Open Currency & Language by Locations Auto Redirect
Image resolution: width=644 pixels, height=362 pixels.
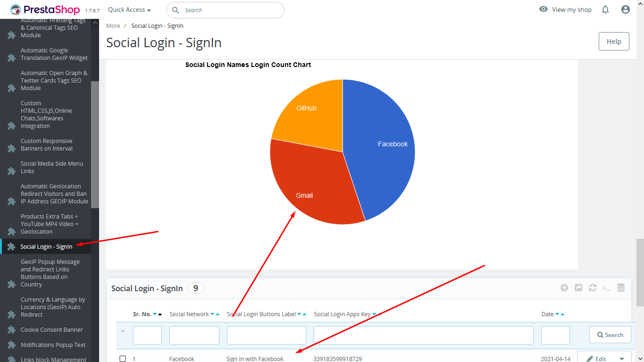pyautogui.click(x=53, y=307)
